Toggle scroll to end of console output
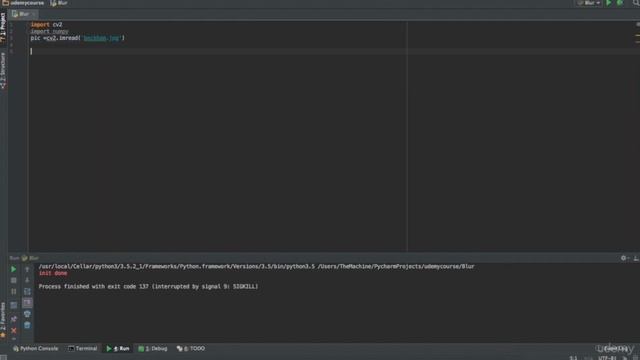The height and width of the screenshot is (360, 640). click(x=27, y=302)
